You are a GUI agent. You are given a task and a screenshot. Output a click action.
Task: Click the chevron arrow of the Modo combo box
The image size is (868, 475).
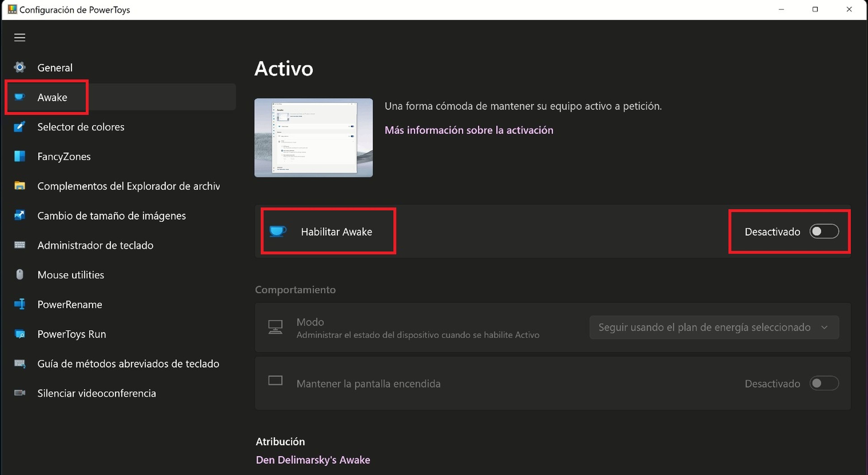(824, 327)
